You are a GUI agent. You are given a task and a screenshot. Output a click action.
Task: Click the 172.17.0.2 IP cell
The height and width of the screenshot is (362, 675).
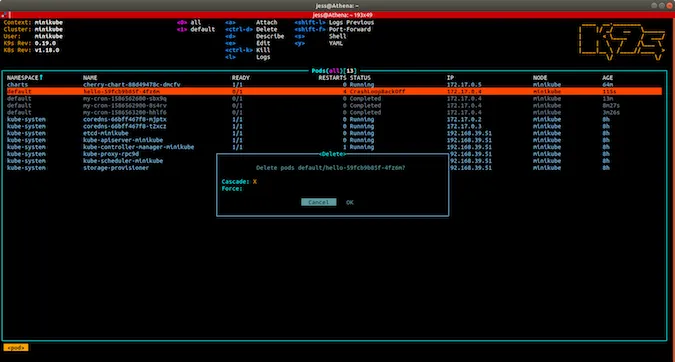(x=464, y=119)
